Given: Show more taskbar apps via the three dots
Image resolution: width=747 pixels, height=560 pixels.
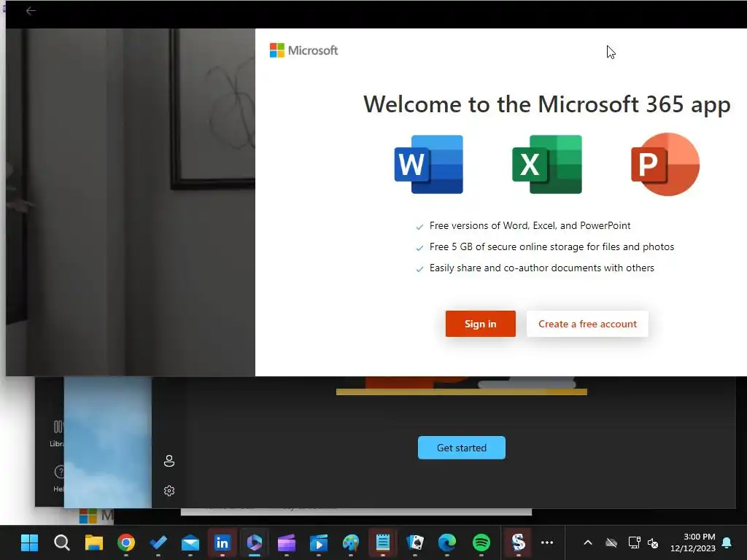Looking at the screenshot, I should 547,542.
